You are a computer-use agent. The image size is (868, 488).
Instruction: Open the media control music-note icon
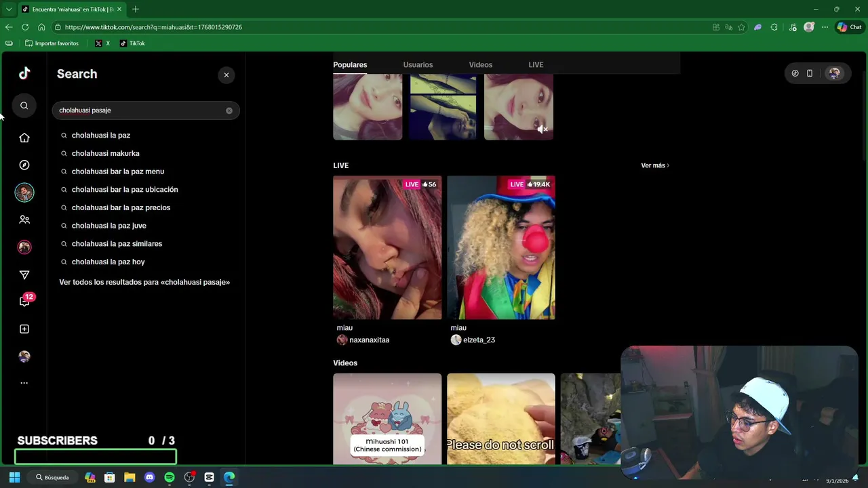tap(793, 27)
